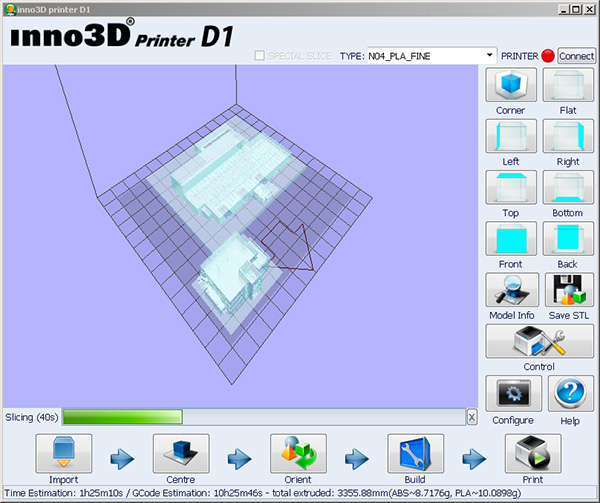This screenshot has height=503, width=600.
Task: Open the printer Control panel
Action: click(540, 341)
